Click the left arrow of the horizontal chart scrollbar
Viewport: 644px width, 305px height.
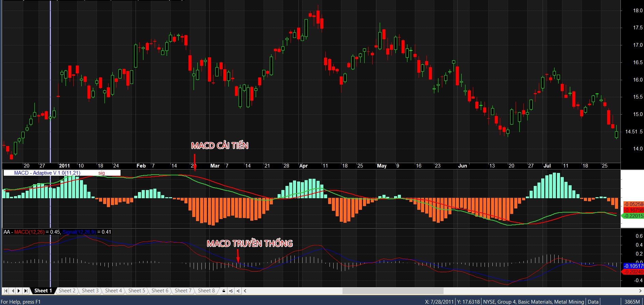(x=245, y=291)
